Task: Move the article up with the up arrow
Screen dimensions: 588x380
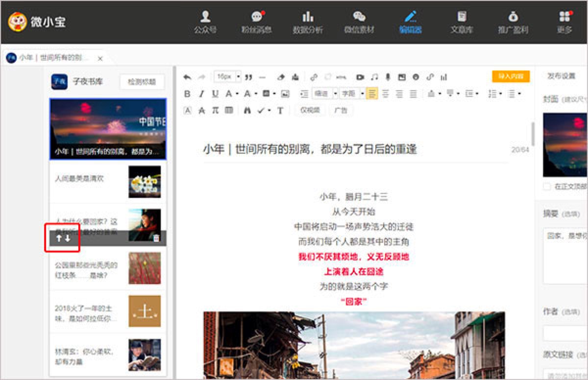Action: [58, 238]
